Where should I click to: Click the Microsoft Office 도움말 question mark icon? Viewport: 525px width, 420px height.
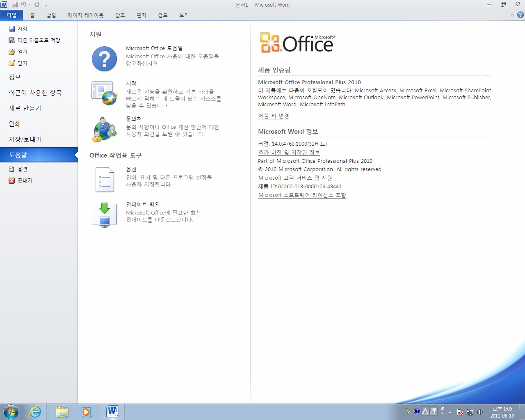pyautogui.click(x=104, y=59)
